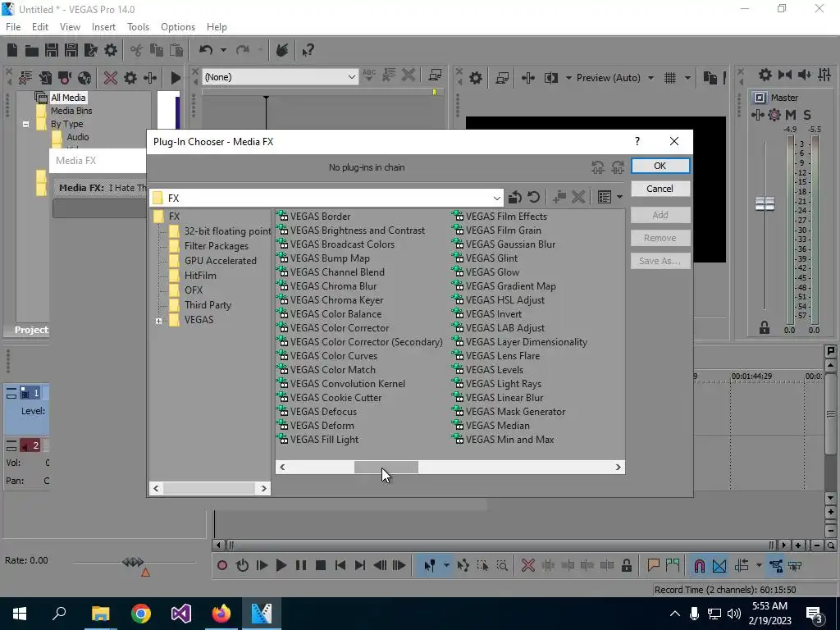
Task: Click OK in Plug-In Chooser dialog
Action: coord(660,166)
